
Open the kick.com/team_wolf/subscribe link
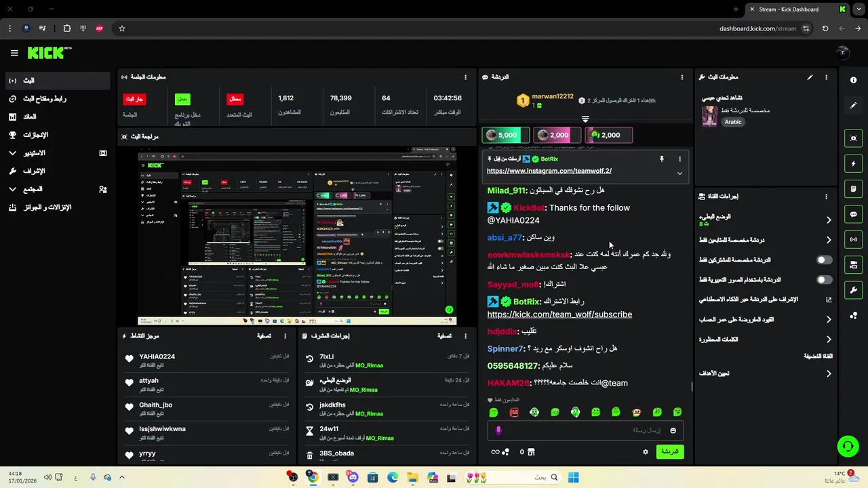click(x=559, y=314)
